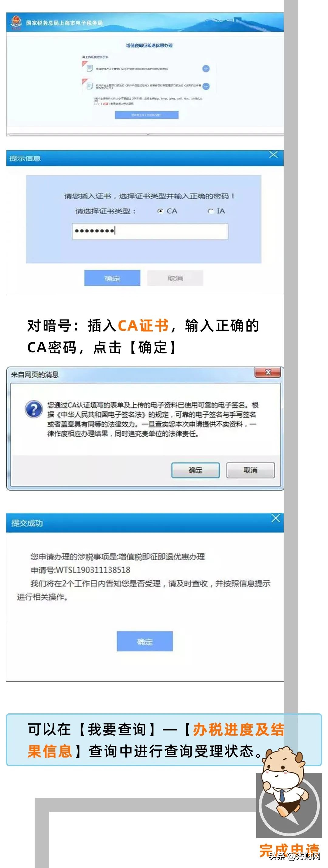Click 确定 in the 提交成功 dialog
The height and width of the screenshot is (868, 328).
click(145, 641)
